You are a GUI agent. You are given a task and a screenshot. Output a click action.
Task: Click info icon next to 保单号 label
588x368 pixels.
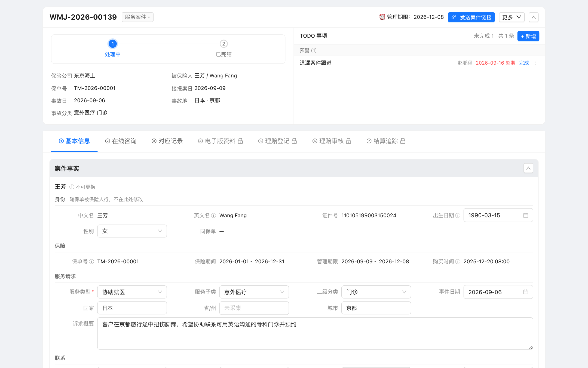[91, 261]
